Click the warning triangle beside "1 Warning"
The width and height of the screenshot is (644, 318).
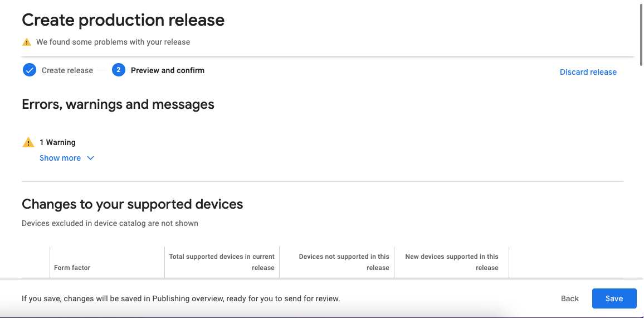28,143
